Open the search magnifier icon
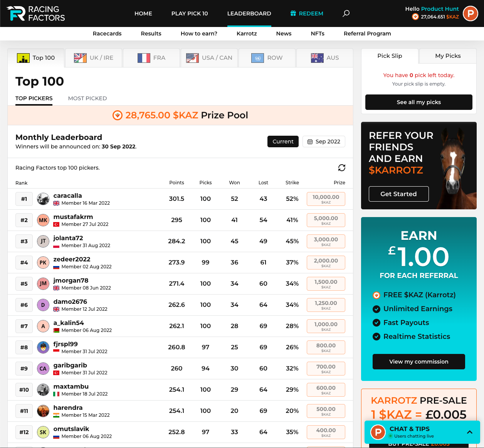484x448 pixels. click(346, 13)
